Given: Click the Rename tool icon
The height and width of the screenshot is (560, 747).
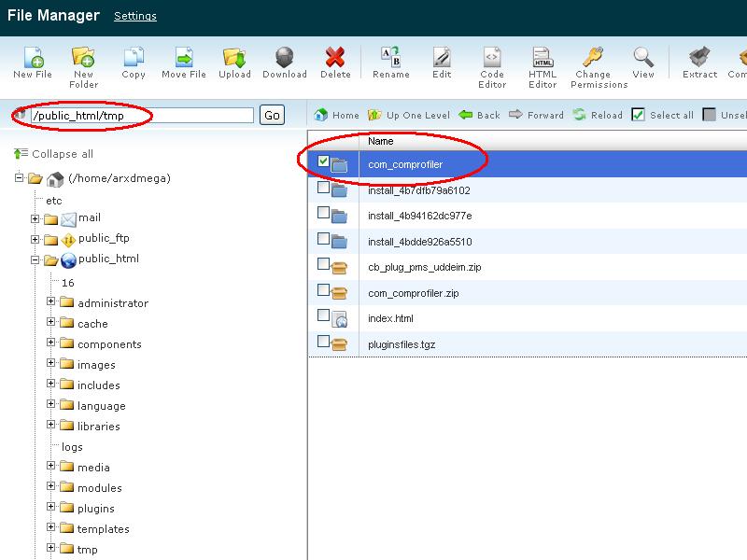Looking at the screenshot, I should [390, 57].
